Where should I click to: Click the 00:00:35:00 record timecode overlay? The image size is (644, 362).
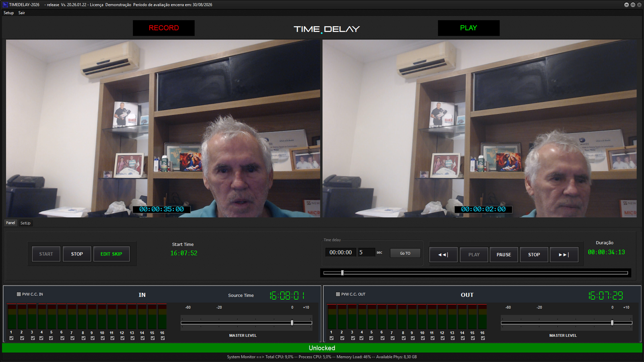point(161,209)
